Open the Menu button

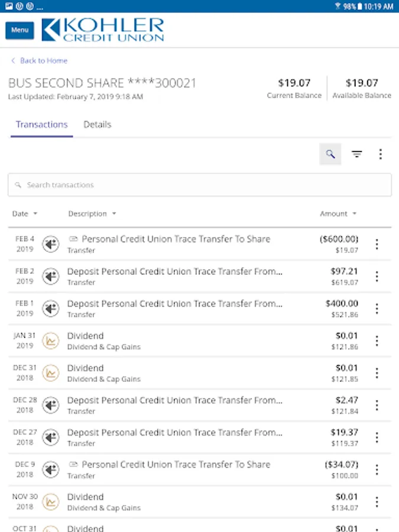[20, 30]
